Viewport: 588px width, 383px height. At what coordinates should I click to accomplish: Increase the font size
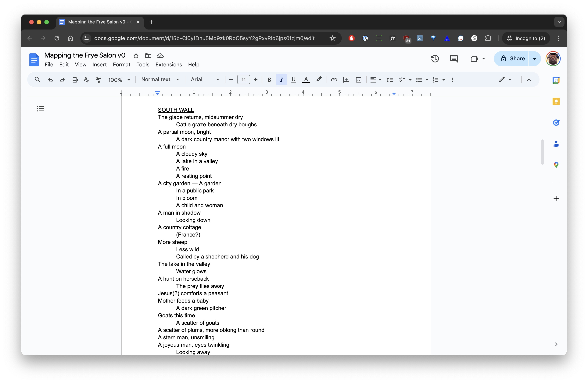coord(256,79)
